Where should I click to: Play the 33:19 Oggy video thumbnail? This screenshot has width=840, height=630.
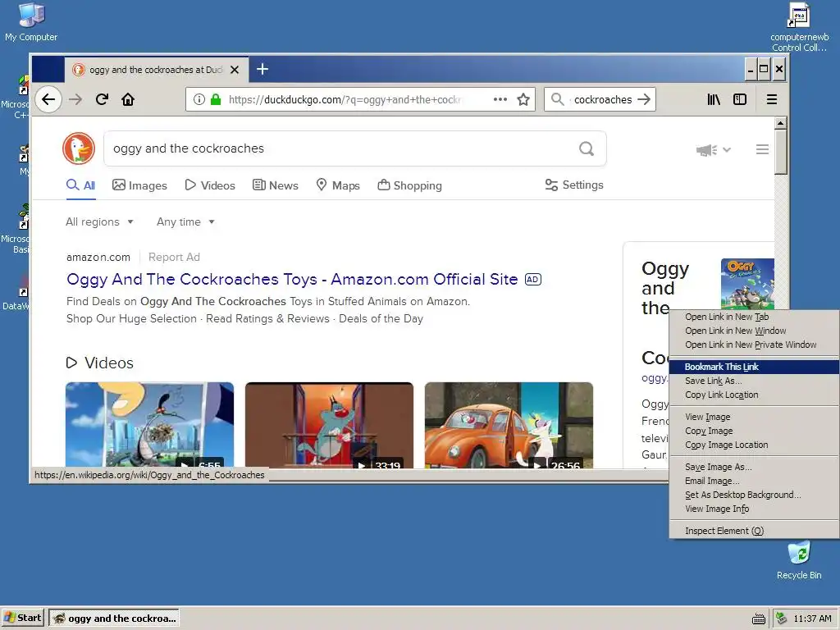tap(329, 426)
